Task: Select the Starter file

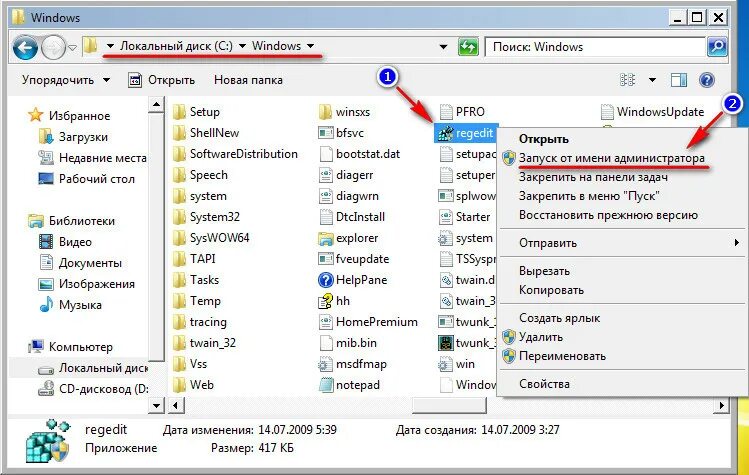Action: click(x=464, y=217)
